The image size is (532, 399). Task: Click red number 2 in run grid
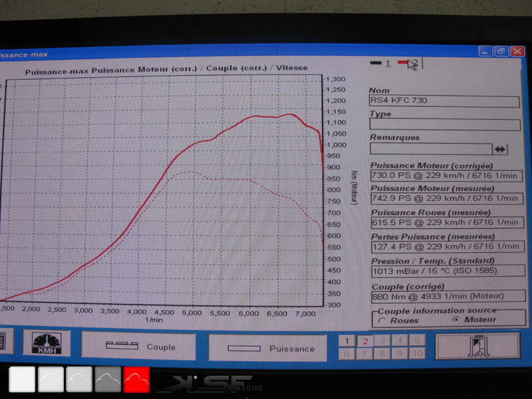(x=364, y=340)
